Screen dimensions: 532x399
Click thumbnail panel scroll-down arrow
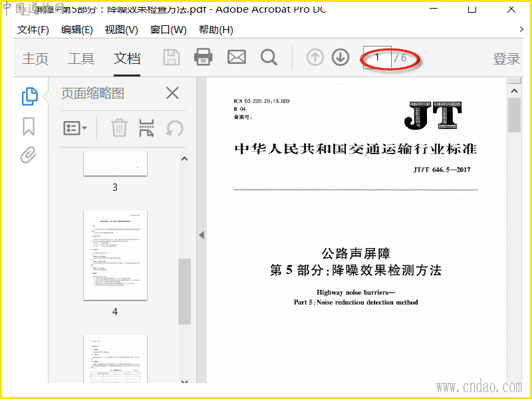tap(184, 381)
